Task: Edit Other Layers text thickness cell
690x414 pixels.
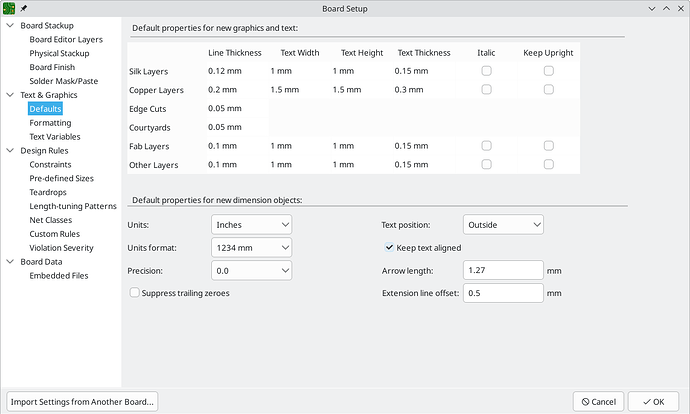Action: coord(424,165)
